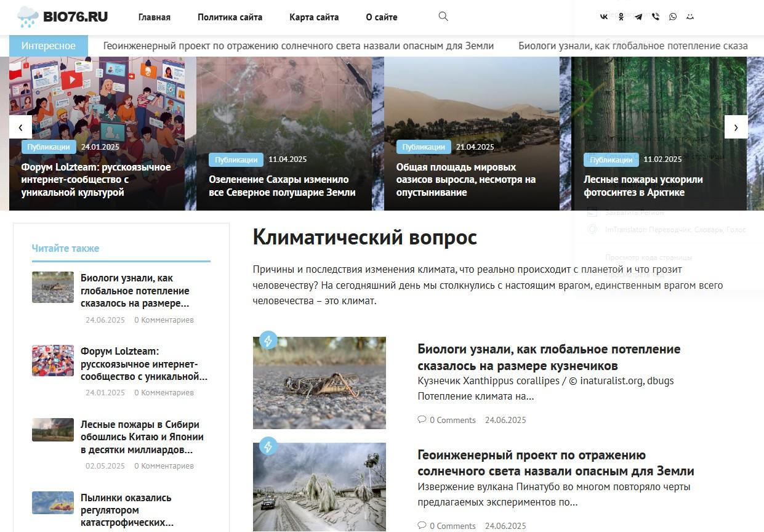
Task: Open main grasshopper article image
Action: click(x=320, y=383)
